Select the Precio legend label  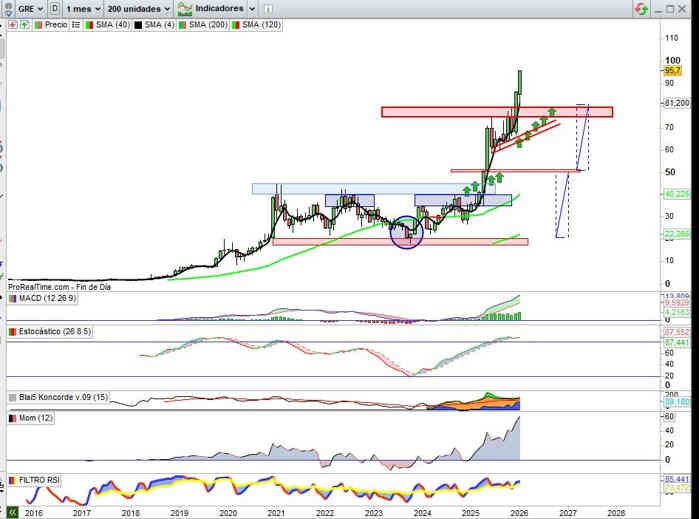point(56,24)
